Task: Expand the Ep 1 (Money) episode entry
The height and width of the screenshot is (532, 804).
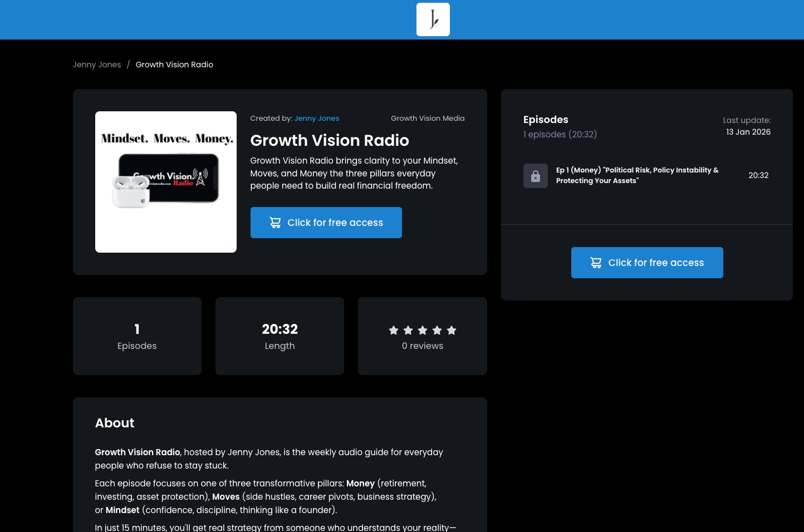Action: (x=637, y=175)
